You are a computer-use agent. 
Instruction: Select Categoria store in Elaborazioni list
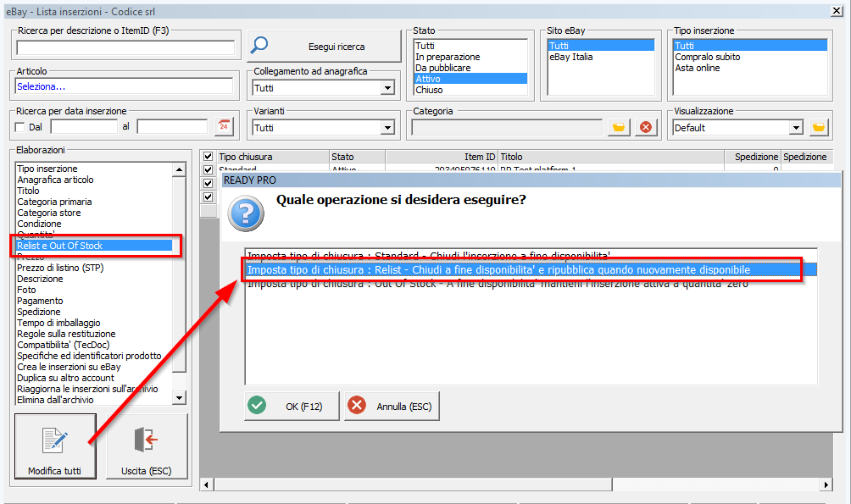coord(49,213)
